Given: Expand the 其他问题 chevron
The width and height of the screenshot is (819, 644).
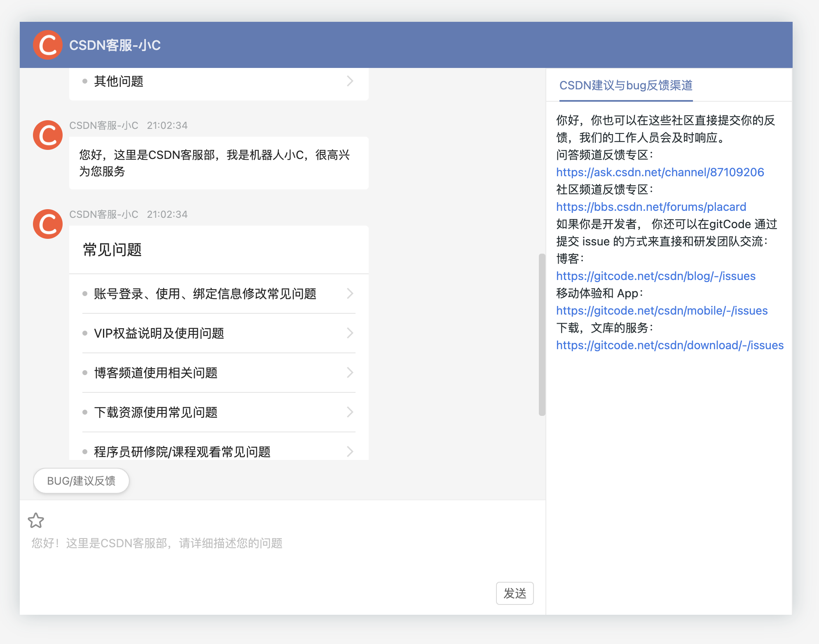Looking at the screenshot, I should (x=350, y=81).
